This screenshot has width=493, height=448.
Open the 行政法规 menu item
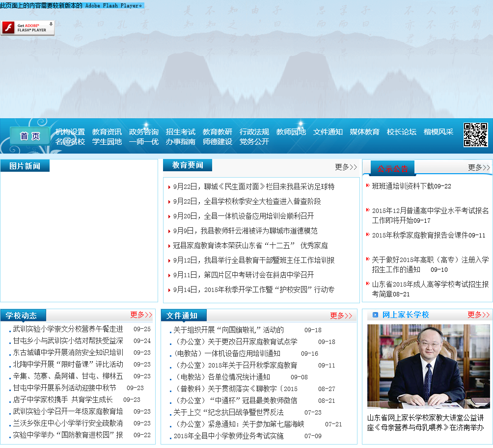[x=254, y=132]
